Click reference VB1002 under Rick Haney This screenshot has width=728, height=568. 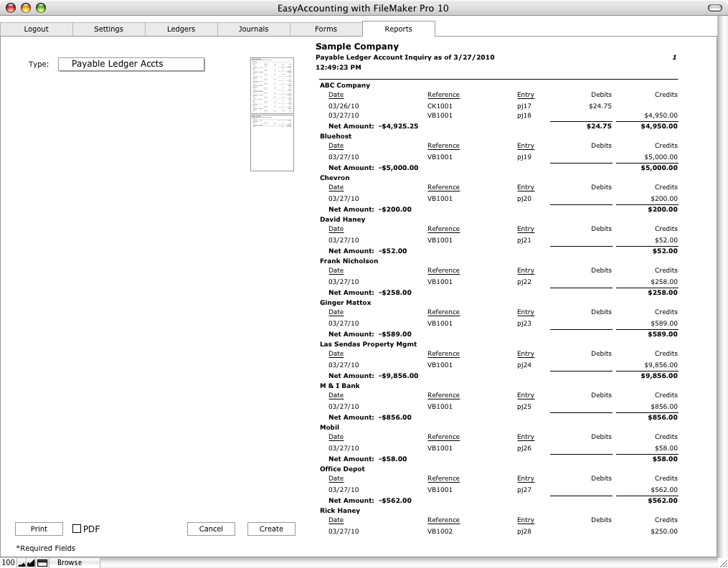coord(440,531)
